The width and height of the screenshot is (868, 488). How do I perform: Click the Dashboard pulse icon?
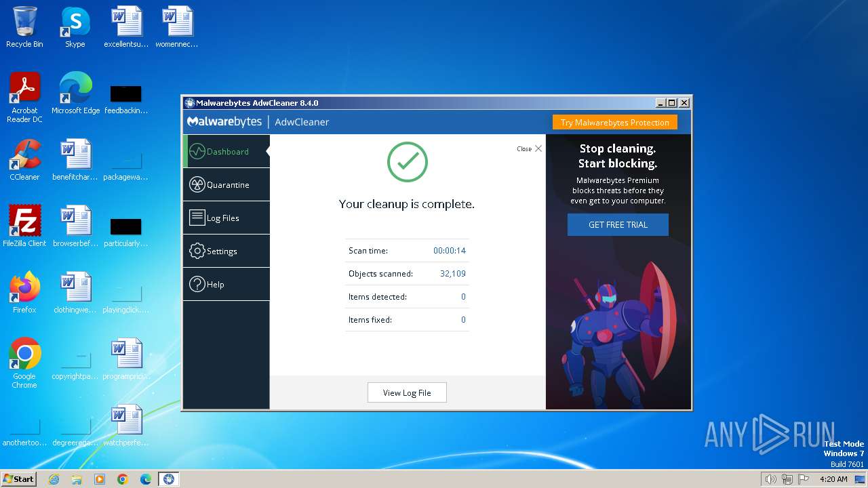point(197,151)
